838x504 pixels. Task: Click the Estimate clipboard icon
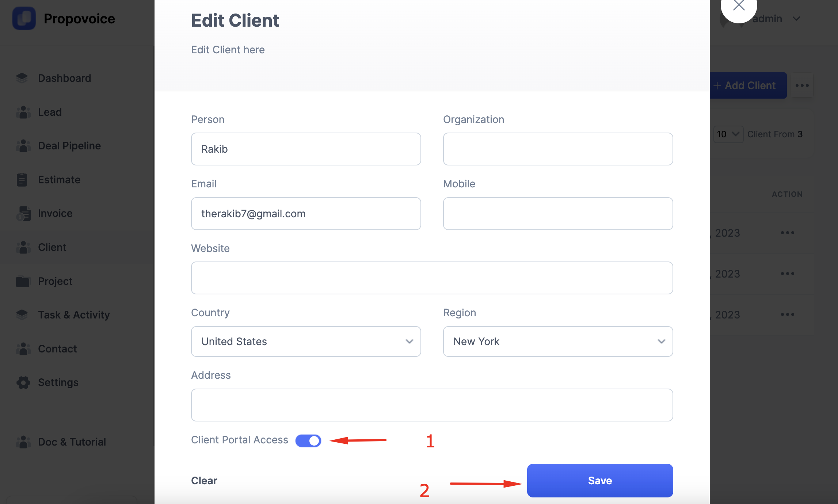[22, 180]
